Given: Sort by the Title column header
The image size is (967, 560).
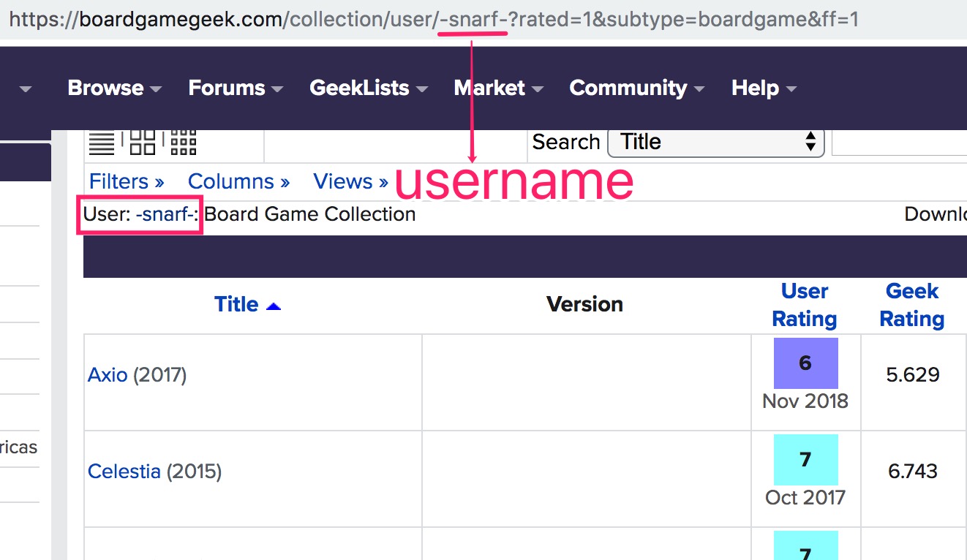Looking at the screenshot, I should [x=236, y=304].
